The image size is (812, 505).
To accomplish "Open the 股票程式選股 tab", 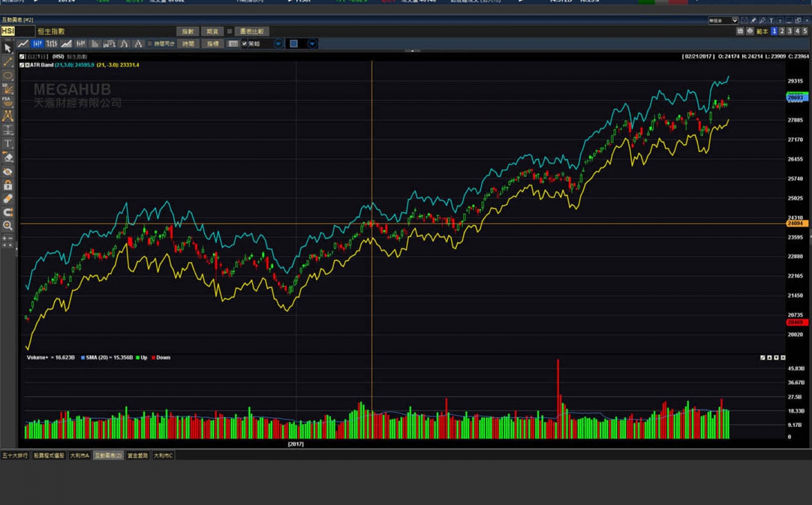I will [x=49, y=456].
